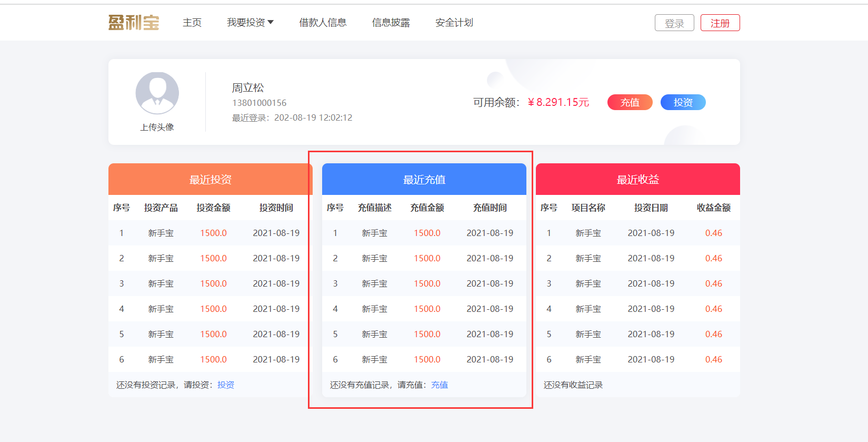Click 1500.0 in row 1 of 最近投资

pyautogui.click(x=213, y=233)
